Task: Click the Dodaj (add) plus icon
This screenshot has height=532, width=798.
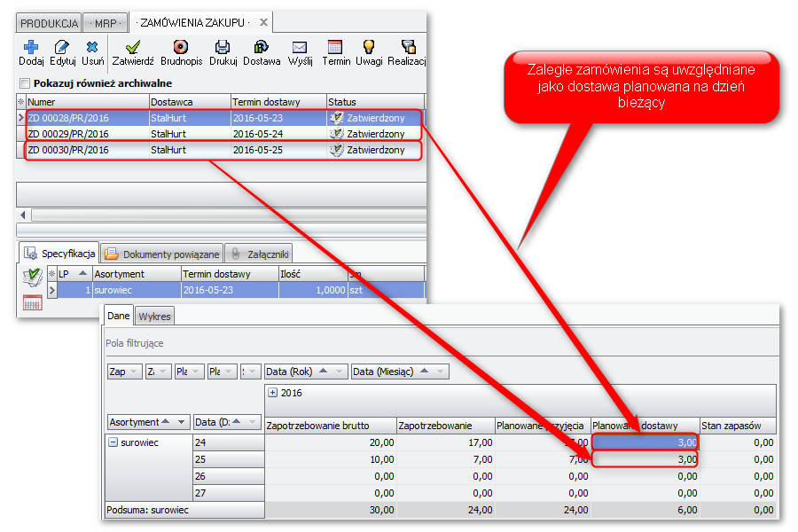Action: 31,47
